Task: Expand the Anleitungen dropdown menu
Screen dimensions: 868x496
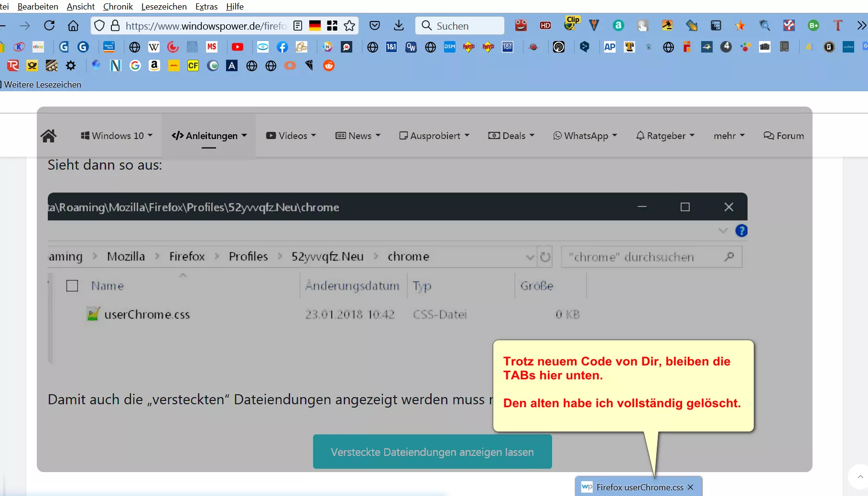Action: click(x=209, y=136)
